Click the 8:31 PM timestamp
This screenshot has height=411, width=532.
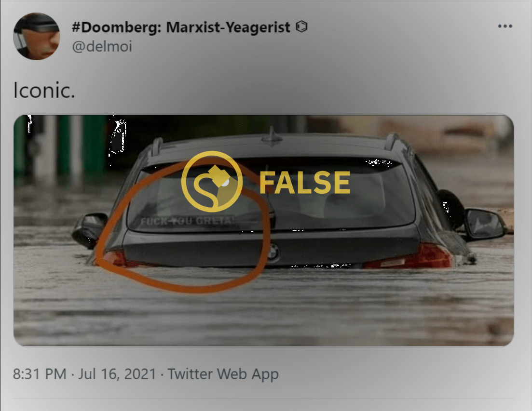click(40, 374)
